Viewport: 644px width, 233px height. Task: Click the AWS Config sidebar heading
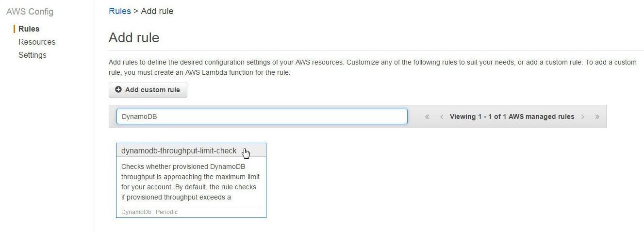(30, 12)
